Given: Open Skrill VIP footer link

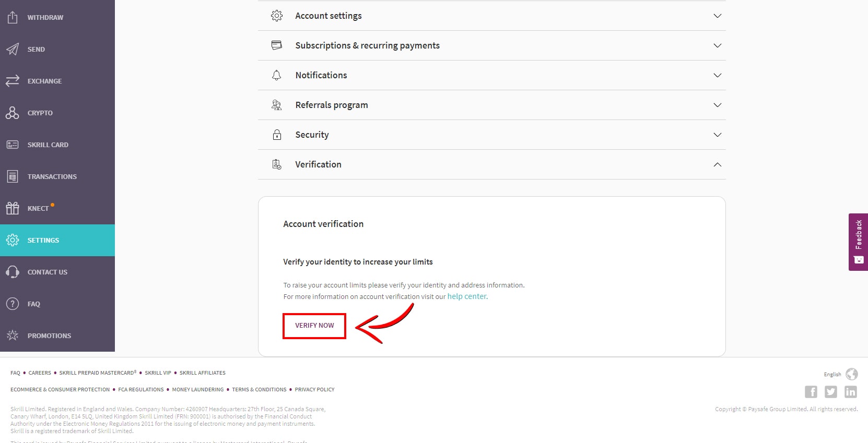Looking at the screenshot, I should pos(158,373).
